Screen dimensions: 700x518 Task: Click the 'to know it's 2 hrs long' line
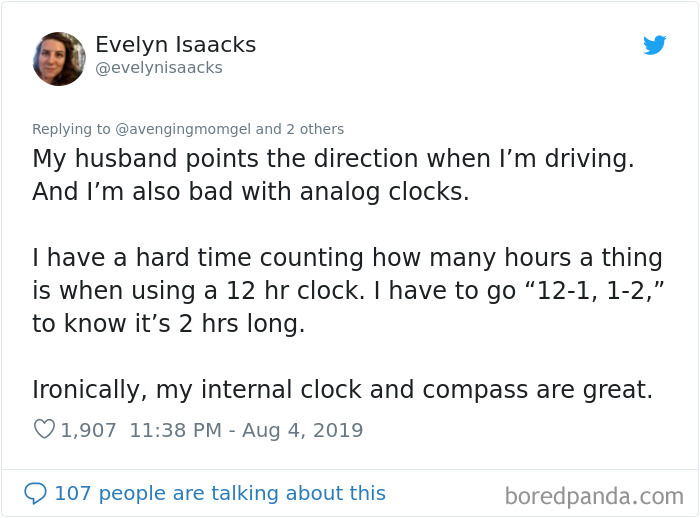pyautogui.click(x=168, y=323)
